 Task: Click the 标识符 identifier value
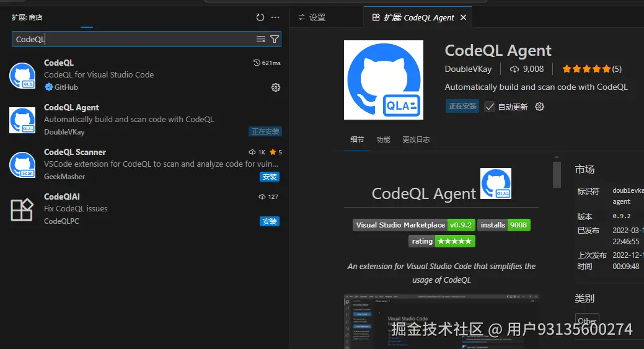pos(628,196)
